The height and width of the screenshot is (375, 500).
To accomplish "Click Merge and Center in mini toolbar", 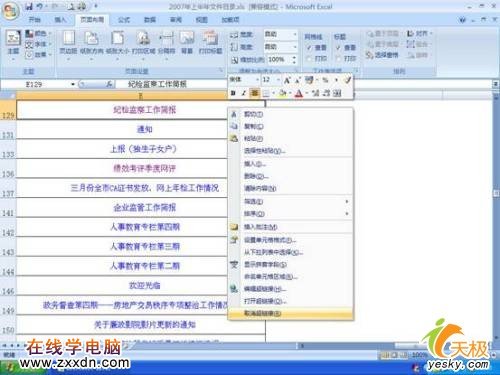I will click(337, 93).
